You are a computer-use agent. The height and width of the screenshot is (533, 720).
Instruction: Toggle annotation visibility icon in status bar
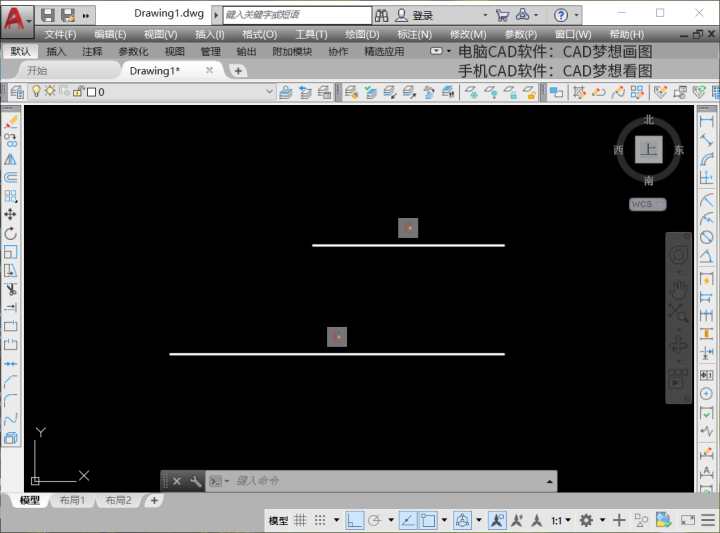497,520
